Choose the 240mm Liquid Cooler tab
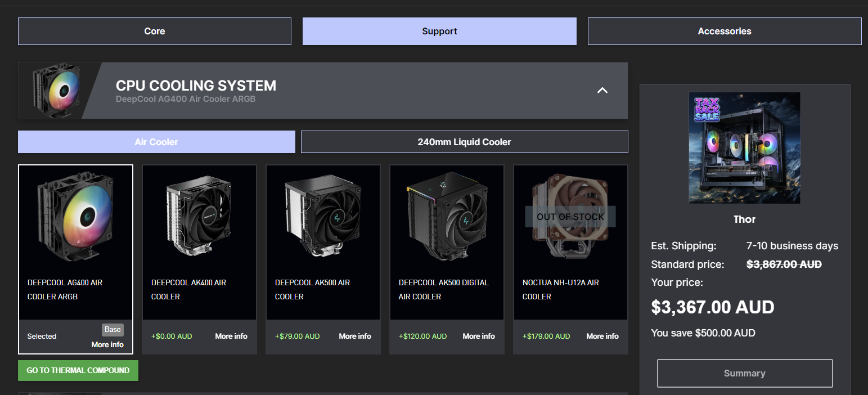 465,142
